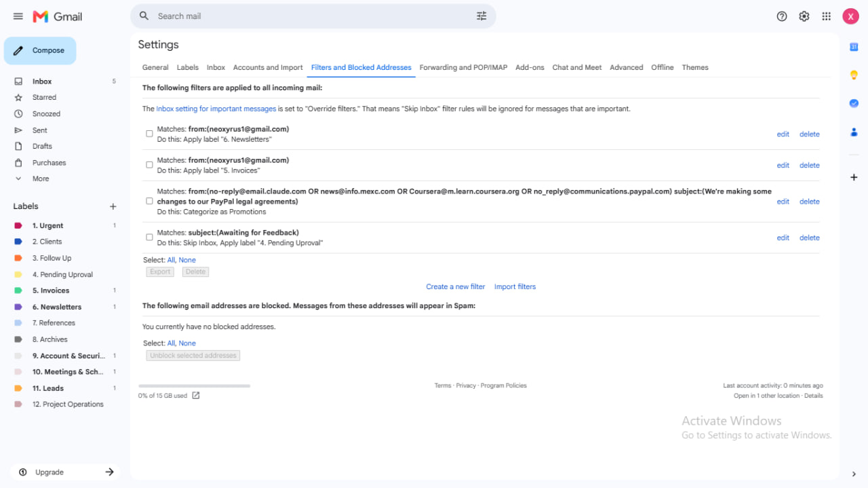Click Create a new filter
The width and height of the screenshot is (868, 488).
(x=456, y=286)
